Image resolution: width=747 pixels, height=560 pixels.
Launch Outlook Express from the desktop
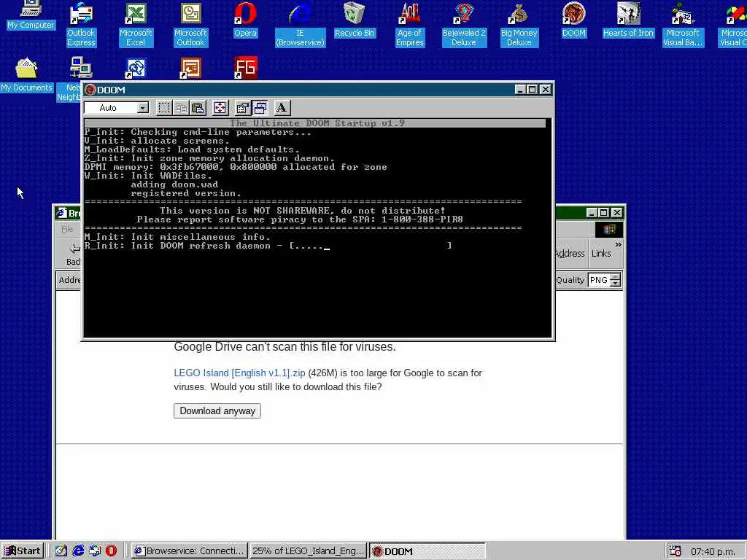(81, 25)
